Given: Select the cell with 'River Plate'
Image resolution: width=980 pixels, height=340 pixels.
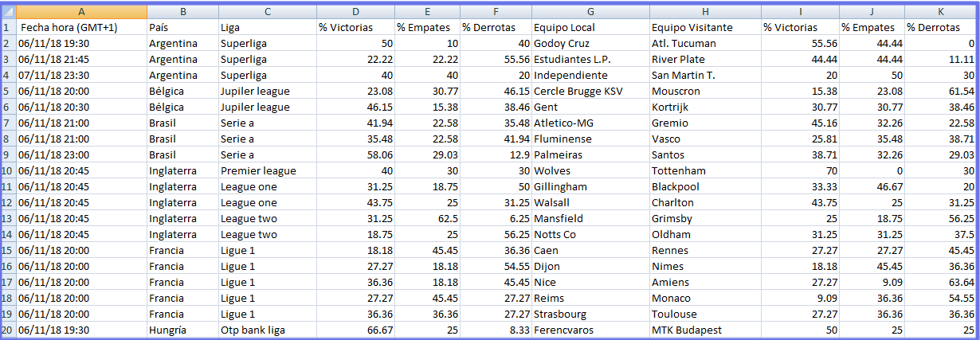Looking at the screenshot, I should point(705,59).
